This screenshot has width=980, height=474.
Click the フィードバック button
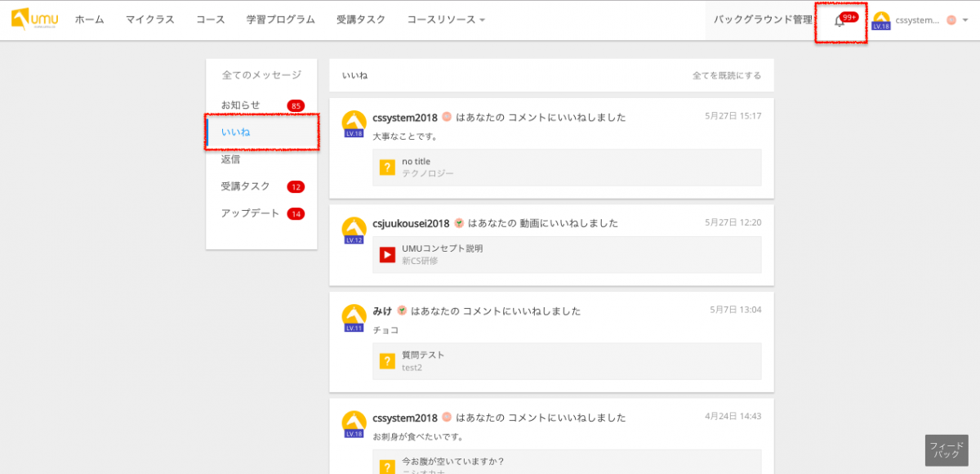tap(947, 449)
